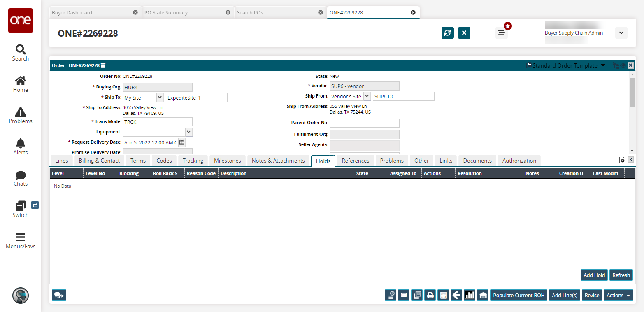Open the Tracking tab

pyautogui.click(x=193, y=161)
